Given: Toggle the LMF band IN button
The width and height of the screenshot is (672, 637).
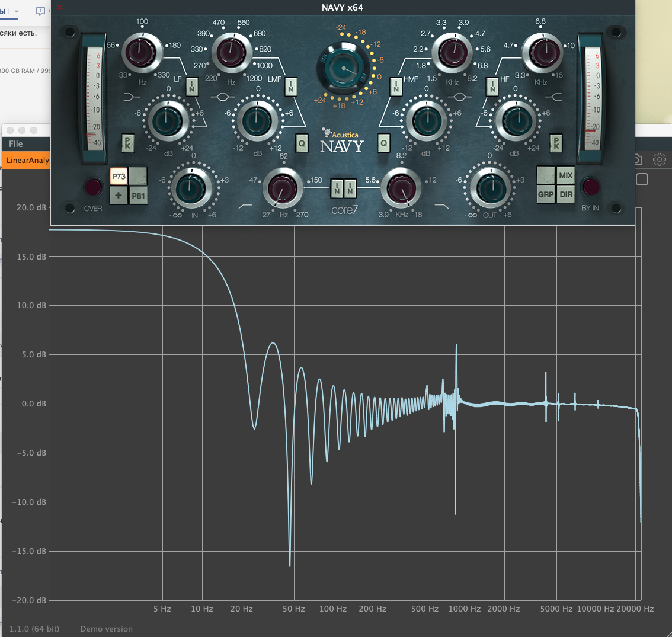Looking at the screenshot, I should 291,87.
